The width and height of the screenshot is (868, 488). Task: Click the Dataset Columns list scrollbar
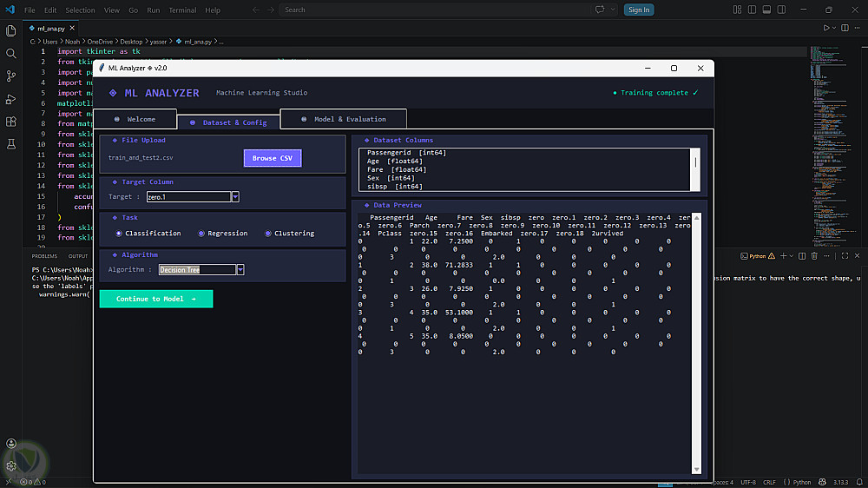click(x=695, y=169)
